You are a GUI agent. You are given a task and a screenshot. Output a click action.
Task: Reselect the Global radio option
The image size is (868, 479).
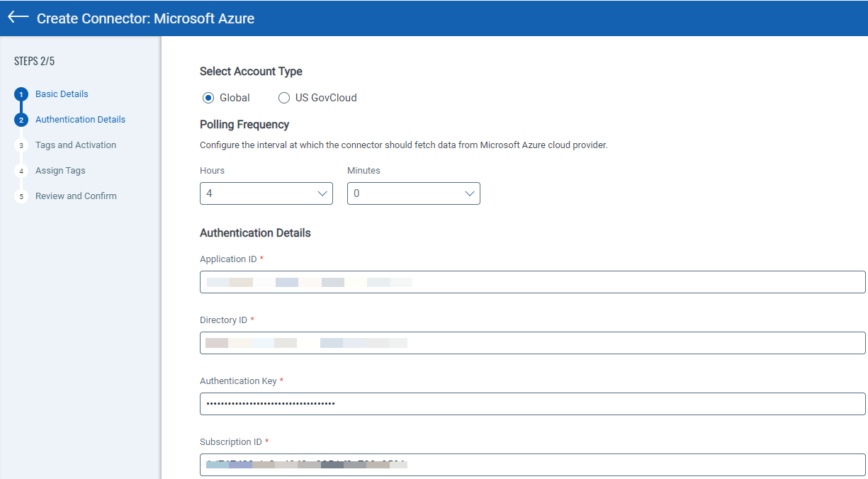208,97
